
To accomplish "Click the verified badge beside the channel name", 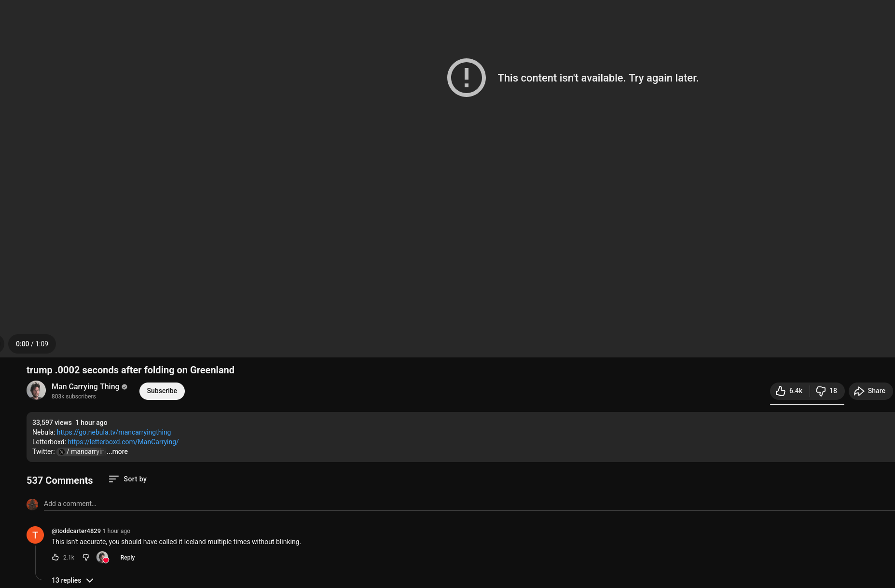I will [x=124, y=387].
